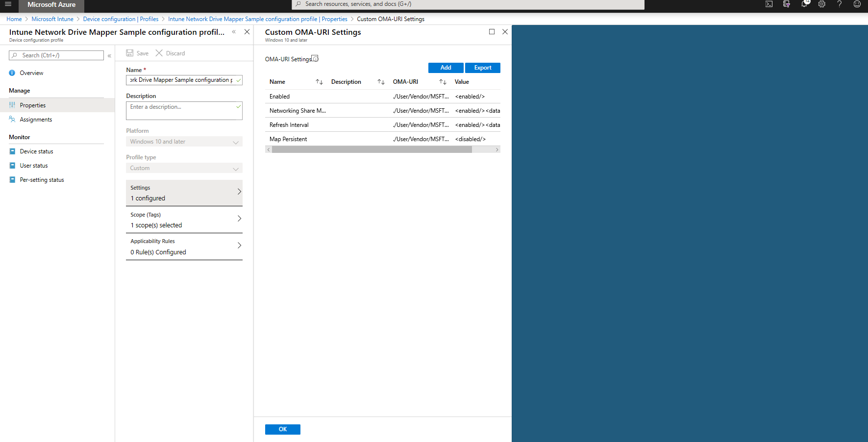
Task: Click the horizontal scrollbar thumb in table
Action: pos(372,150)
